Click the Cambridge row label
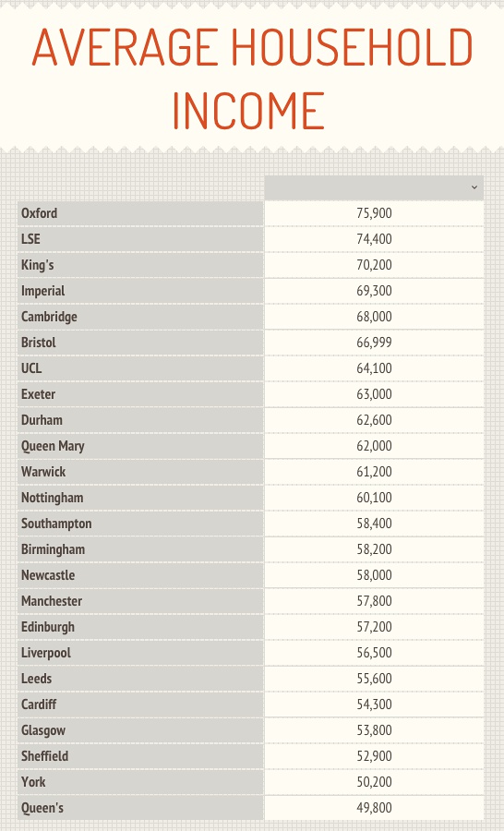Image resolution: width=504 pixels, height=831 pixels. tap(140, 317)
